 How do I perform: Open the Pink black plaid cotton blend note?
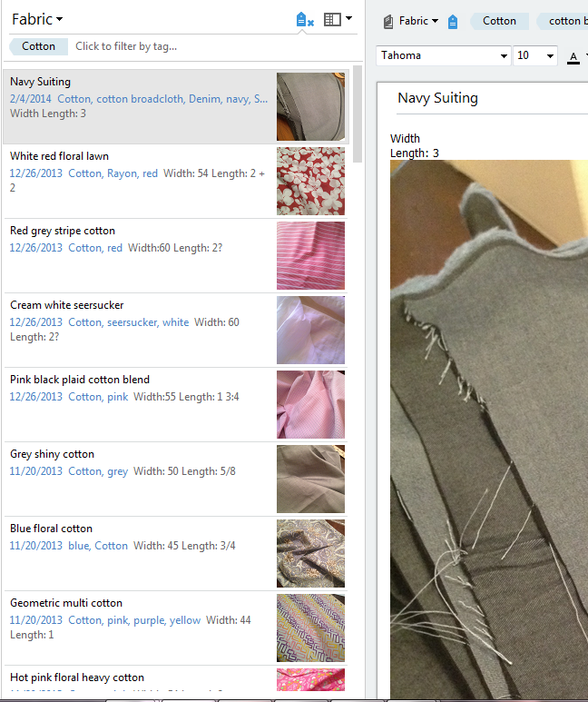pyautogui.click(x=175, y=404)
